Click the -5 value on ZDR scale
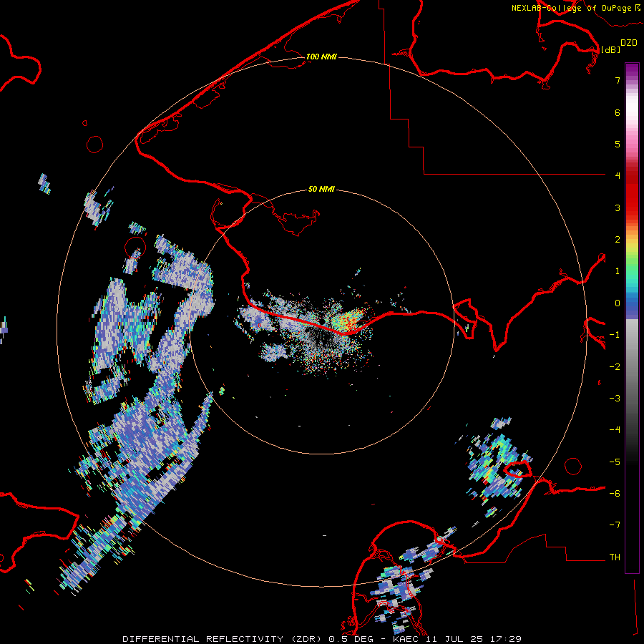The width and height of the screenshot is (644, 644). point(615,462)
